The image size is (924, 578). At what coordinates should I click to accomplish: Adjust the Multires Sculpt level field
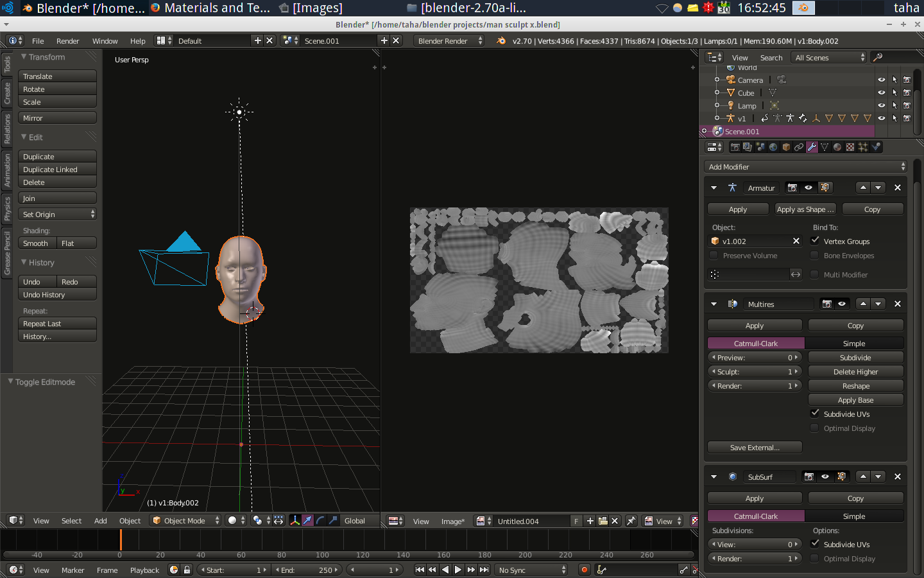(755, 371)
